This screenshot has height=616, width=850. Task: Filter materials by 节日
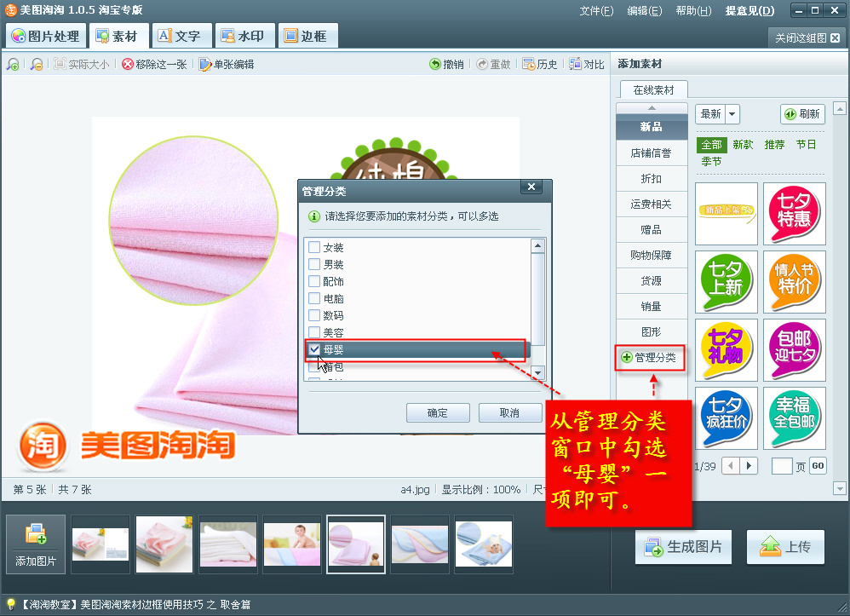806,145
